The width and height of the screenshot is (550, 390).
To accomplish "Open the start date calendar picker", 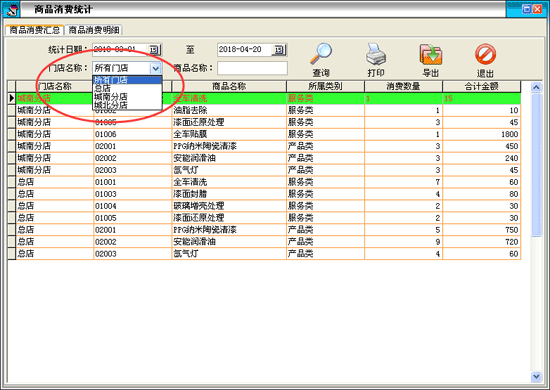I will pyautogui.click(x=154, y=49).
